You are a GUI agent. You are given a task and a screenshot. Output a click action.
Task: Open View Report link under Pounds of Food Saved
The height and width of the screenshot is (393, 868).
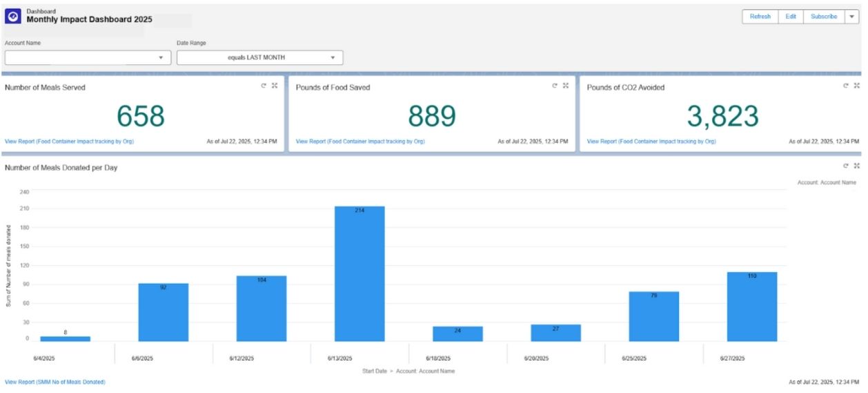click(360, 142)
